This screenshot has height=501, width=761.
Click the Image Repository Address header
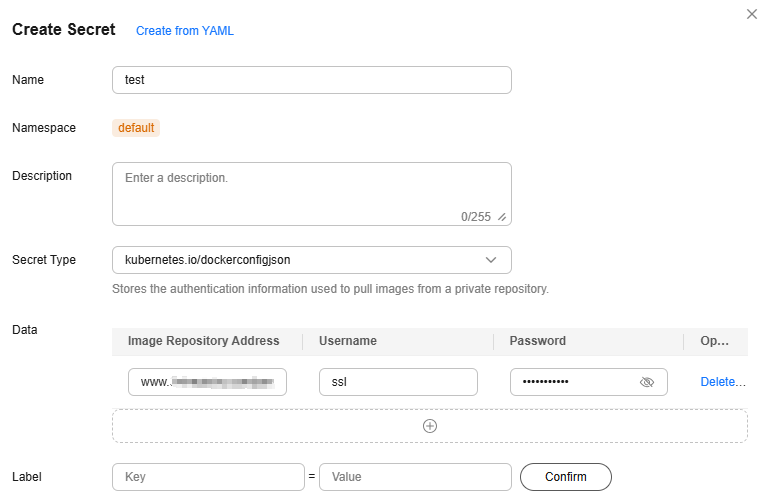pyautogui.click(x=203, y=341)
